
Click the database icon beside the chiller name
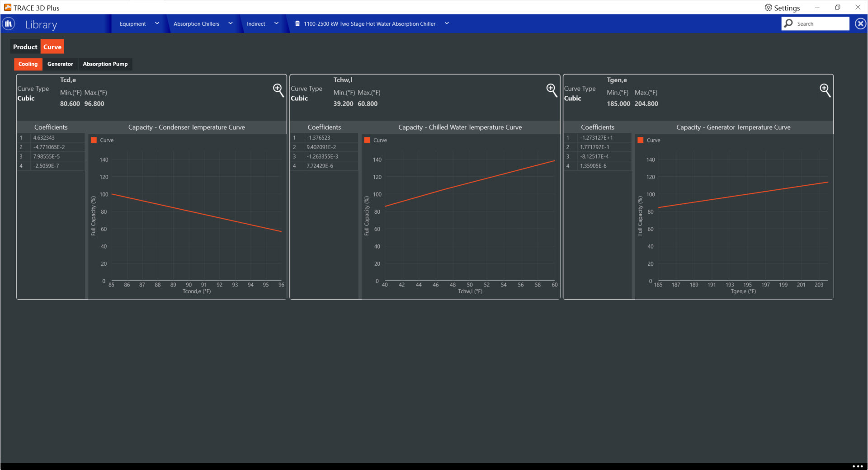[297, 24]
